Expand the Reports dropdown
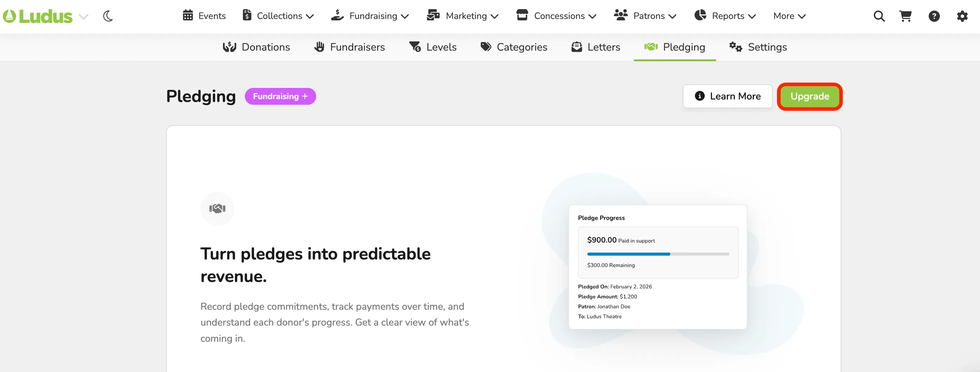Viewport: 980px width, 372px height. (x=725, y=16)
